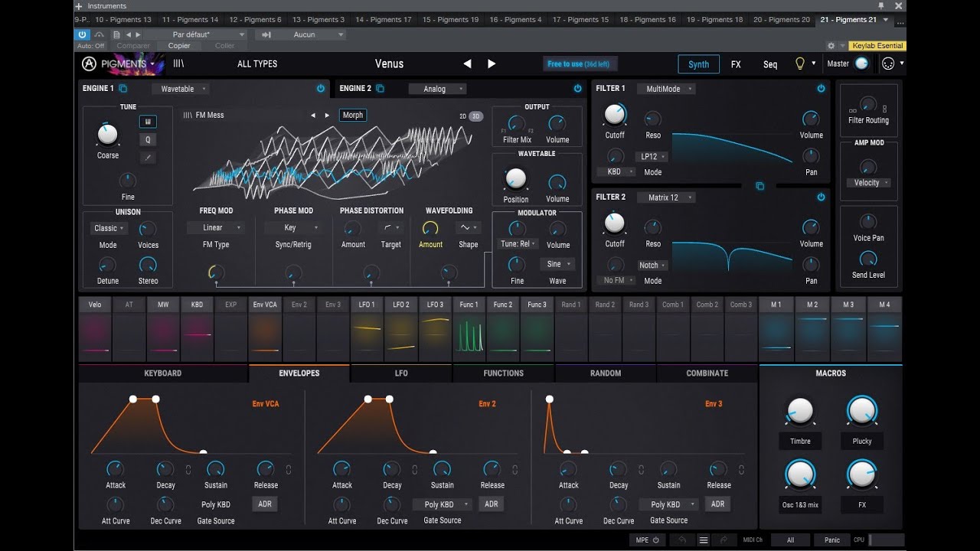This screenshot has height=551, width=980.
Task: Open the Random modulation tab
Action: [x=606, y=373]
